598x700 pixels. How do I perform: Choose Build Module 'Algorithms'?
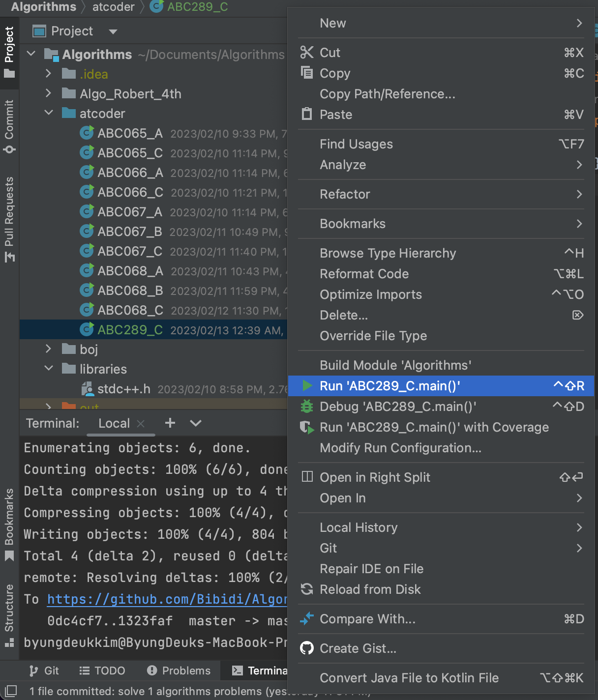(441, 365)
